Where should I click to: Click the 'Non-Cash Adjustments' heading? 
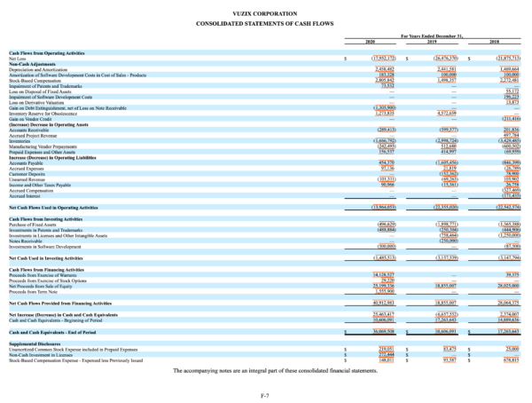tap(32, 64)
